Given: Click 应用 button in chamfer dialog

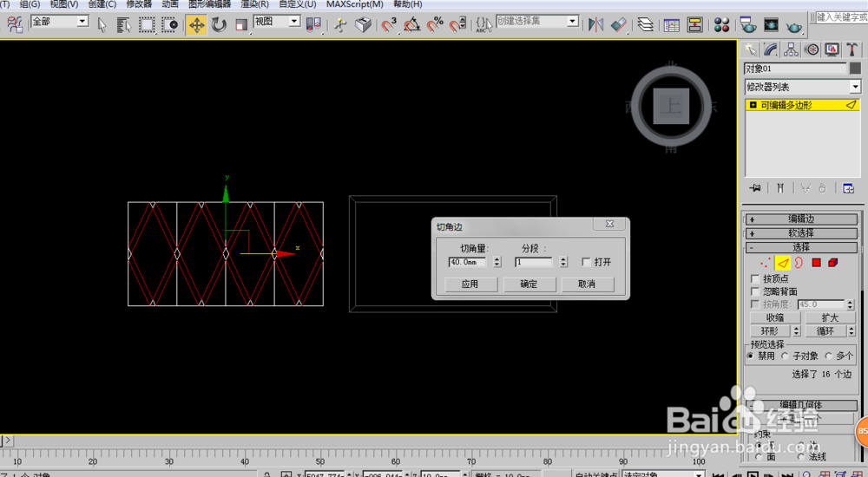Looking at the screenshot, I should [x=470, y=284].
